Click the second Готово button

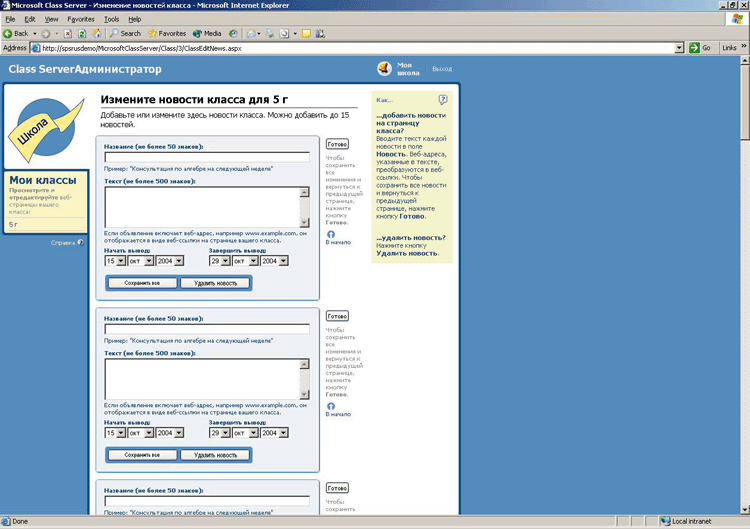pyautogui.click(x=337, y=316)
